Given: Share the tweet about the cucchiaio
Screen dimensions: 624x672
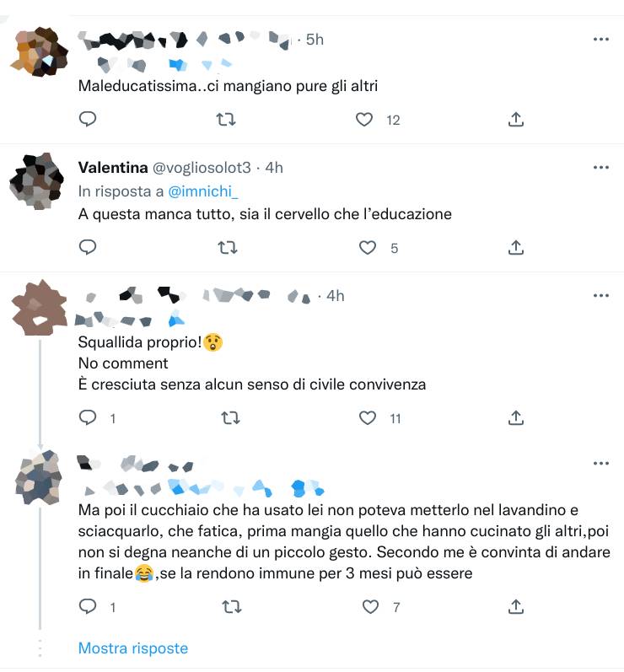Looking at the screenshot, I should click(516, 606).
